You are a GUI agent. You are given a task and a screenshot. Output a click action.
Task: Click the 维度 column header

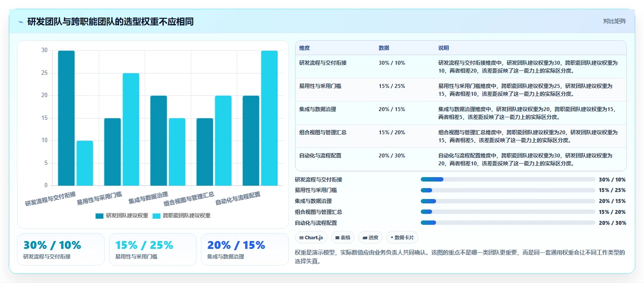click(x=305, y=48)
